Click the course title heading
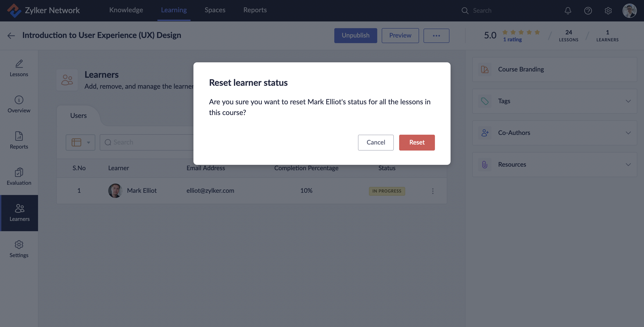The image size is (644, 327). pyautogui.click(x=102, y=36)
